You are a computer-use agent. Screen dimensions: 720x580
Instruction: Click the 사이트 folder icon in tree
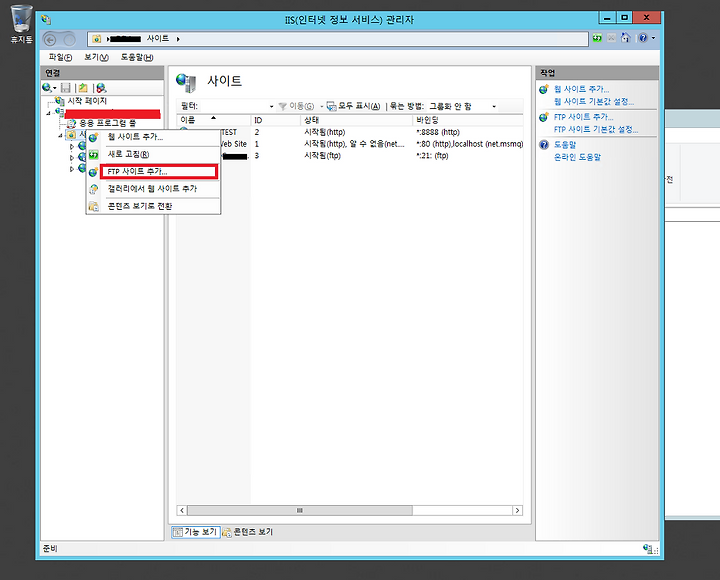pyautogui.click(x=71, y=135)
